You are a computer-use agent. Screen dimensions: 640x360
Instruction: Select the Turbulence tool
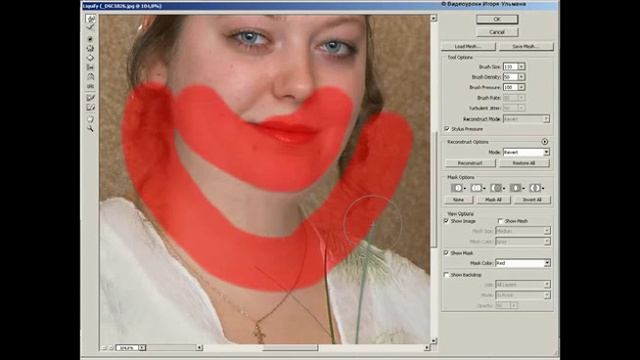tap(90, 87)
